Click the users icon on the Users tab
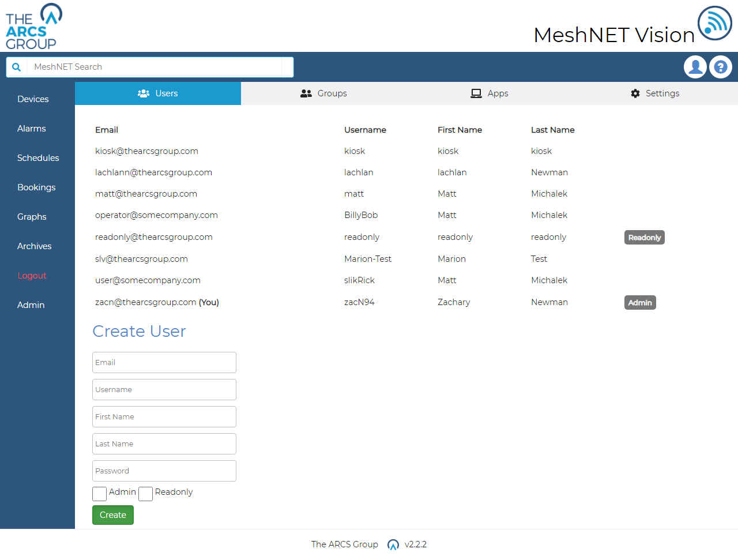This screenshot has width=738, height=560. coord(143,93)
